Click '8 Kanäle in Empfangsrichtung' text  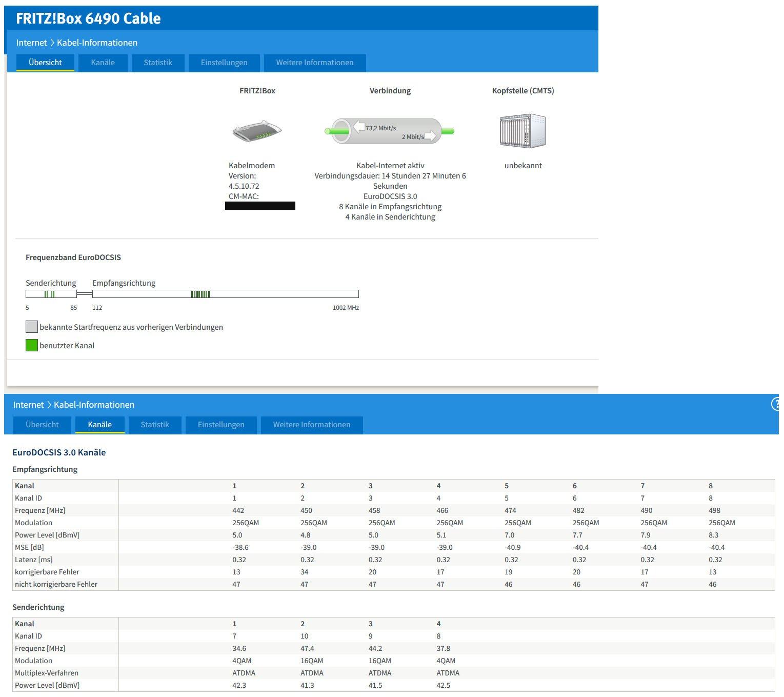[390, 207]
